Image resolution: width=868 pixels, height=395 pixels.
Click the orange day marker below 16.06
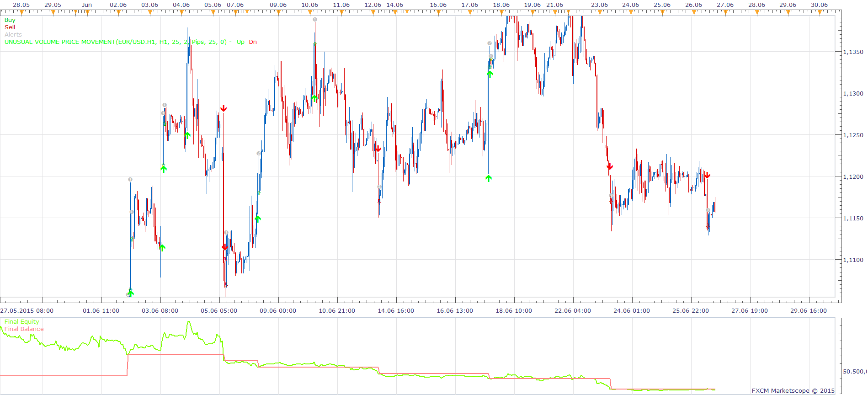coord(438,12)
